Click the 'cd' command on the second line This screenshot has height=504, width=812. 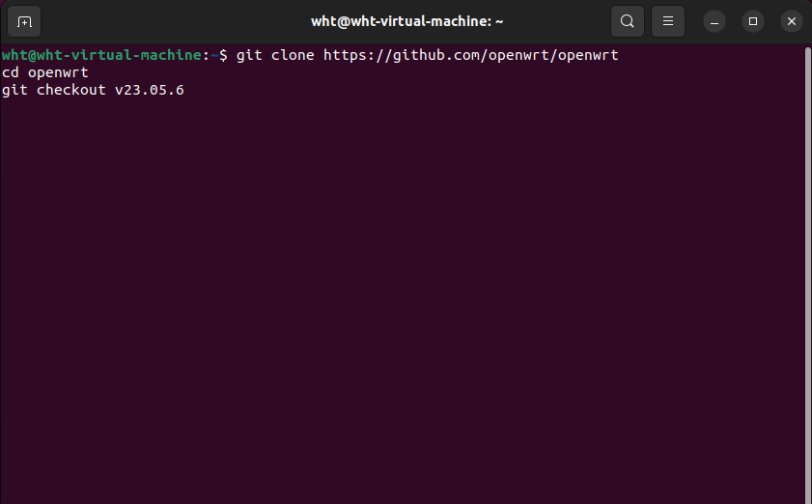point(11,73)
